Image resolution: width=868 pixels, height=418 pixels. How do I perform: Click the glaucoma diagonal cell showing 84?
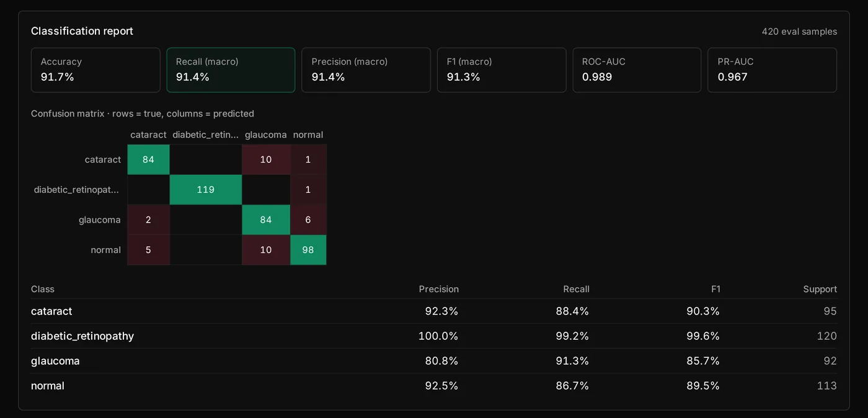[266, 220]
